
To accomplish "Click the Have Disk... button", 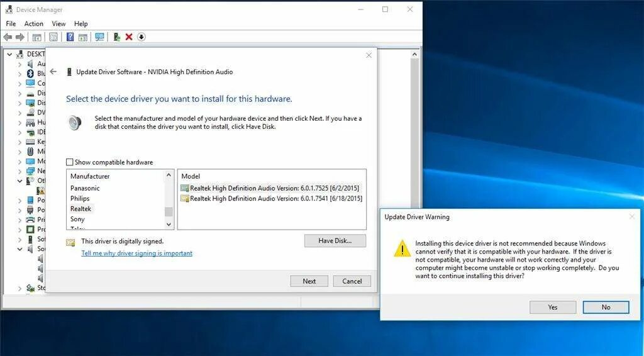I will point(335,241).
